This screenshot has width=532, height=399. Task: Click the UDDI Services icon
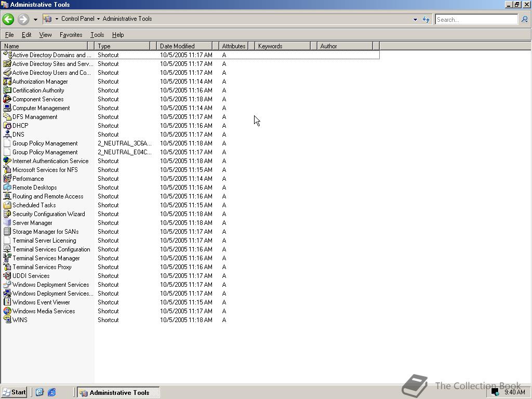point(7,275)
